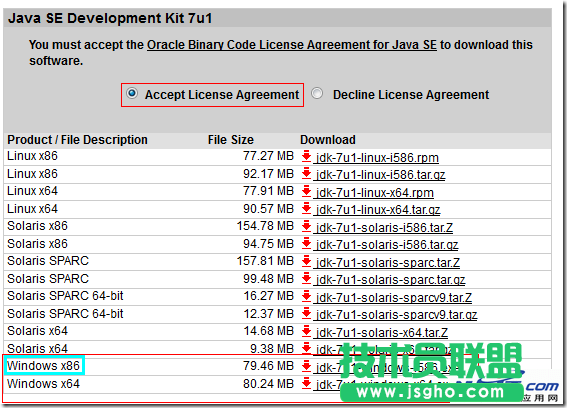Download jdk-7u1-linux-x64.tar.gz file link
Viewport: 567px width, 408px height.
tap(378, 210)
